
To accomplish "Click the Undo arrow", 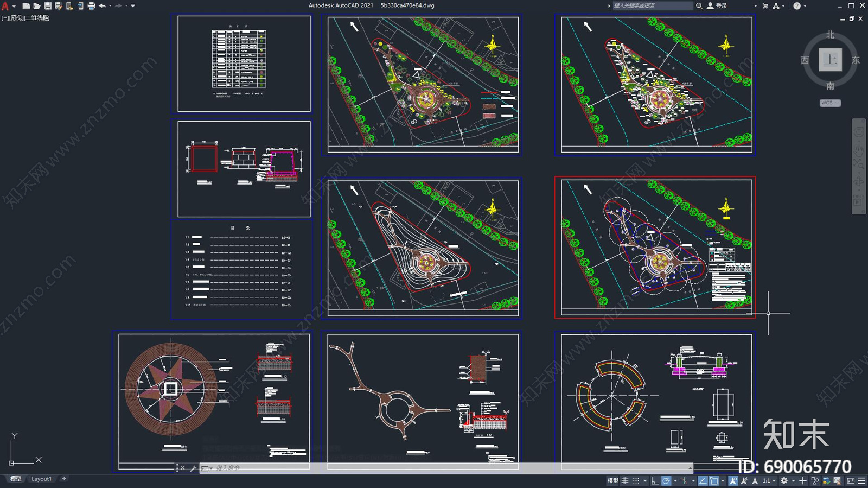I will 102,6.
